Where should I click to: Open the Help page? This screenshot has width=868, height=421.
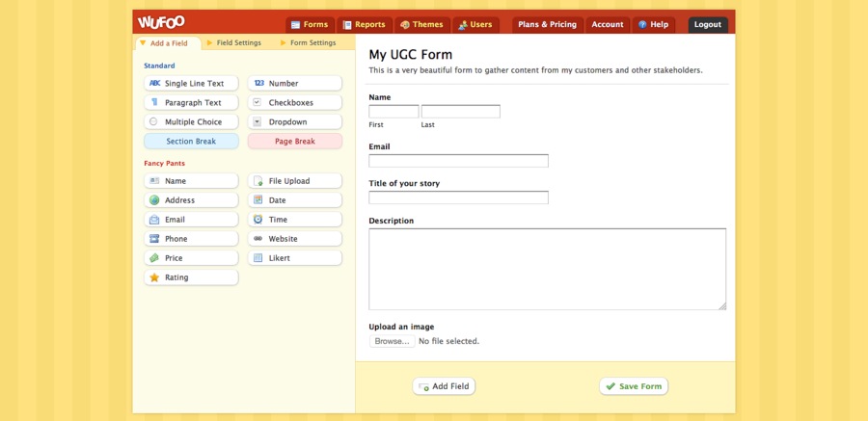[x=653, y=25]
